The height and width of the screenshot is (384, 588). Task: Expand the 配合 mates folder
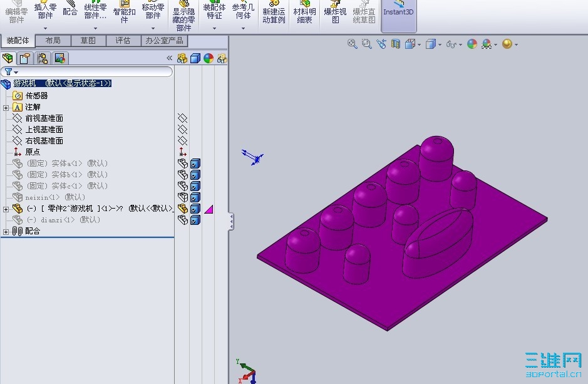coord(6,232)
